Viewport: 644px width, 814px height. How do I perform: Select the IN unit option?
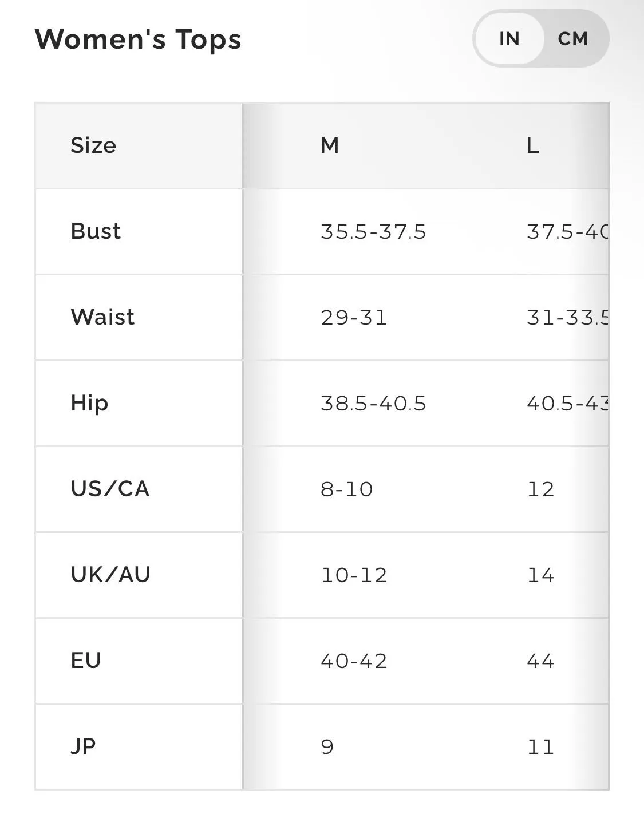click(x=509, y=39)
